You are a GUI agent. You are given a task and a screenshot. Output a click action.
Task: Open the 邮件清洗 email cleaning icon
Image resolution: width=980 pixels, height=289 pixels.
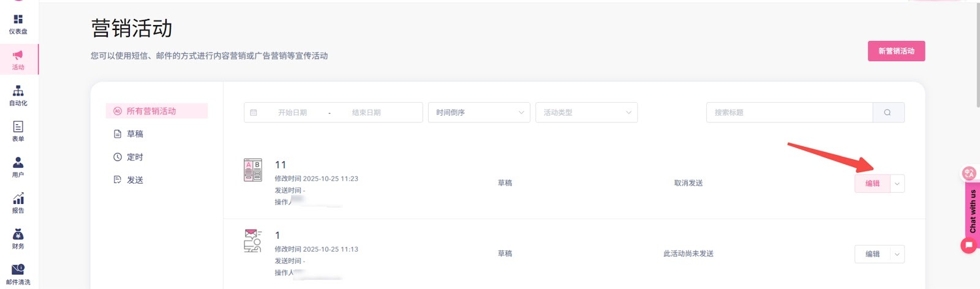click(18, 274)
